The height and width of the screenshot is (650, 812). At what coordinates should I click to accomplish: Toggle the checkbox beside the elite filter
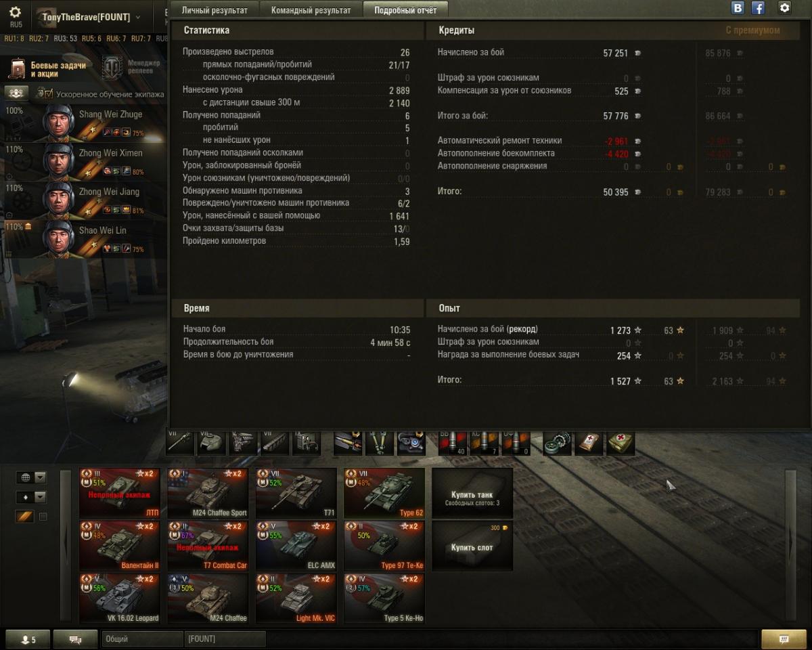43,517
